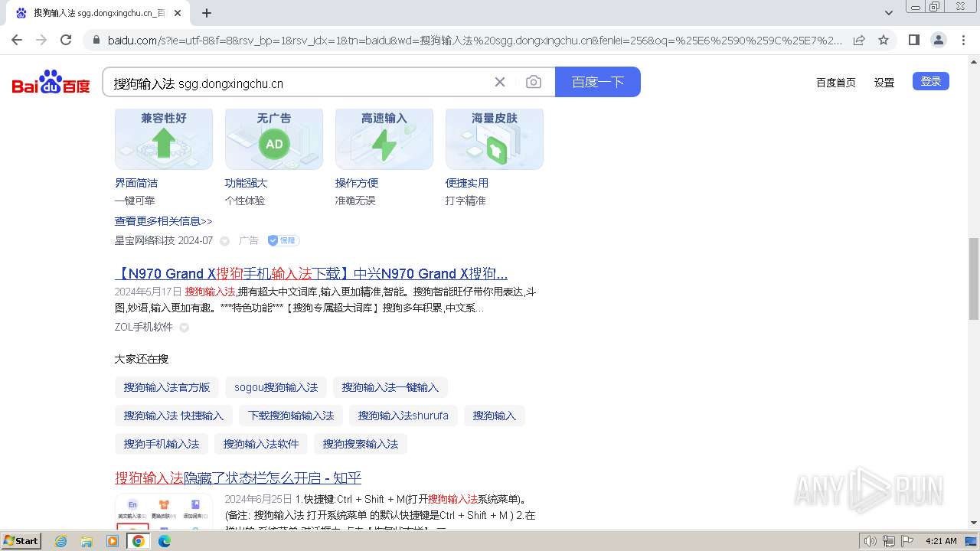Click the 星宝网络科技 2024-07 source text

[x=164, y=240]
